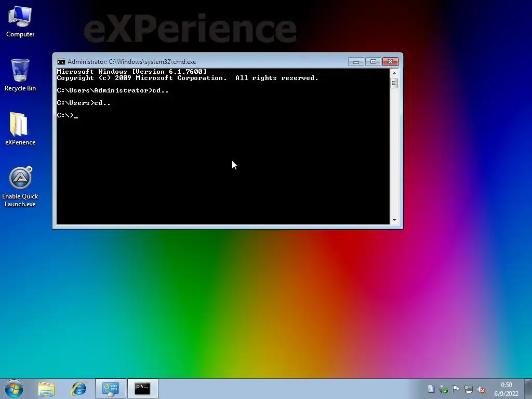Switch to the Control Panel taskbar button
Screen dimensions: 532x399
(x=111, y=389)
